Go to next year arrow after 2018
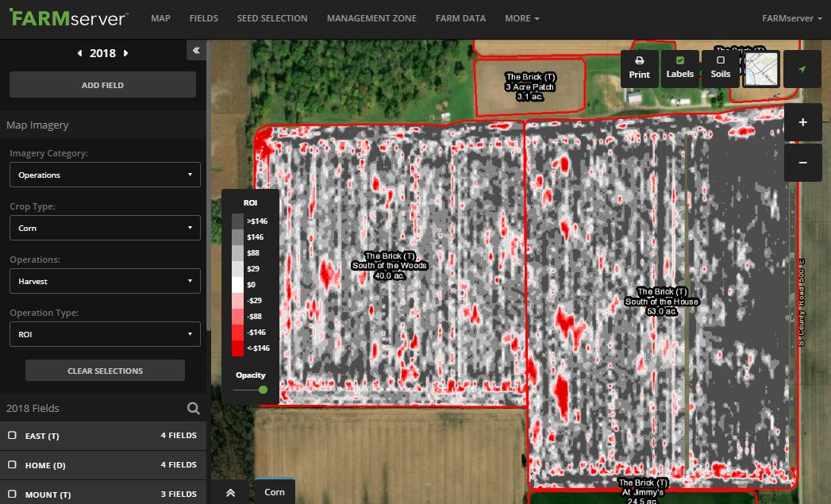This screenshot has height=504, width=831. (x=125, y=53)
